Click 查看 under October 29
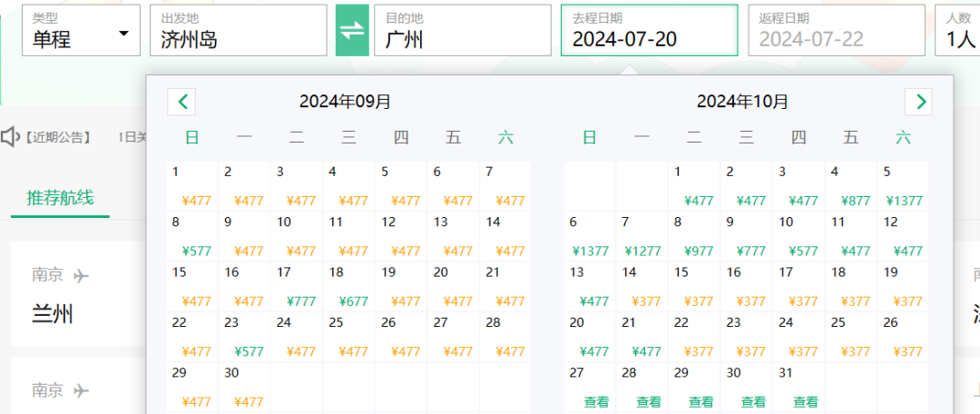Screen dimensions: 980x414 point(701,401)
